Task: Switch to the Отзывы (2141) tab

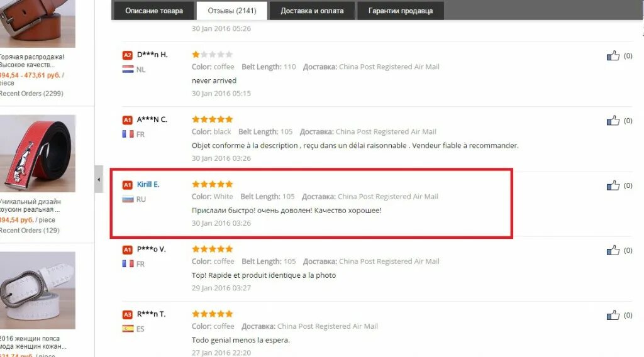Action: pyautogui.click(x=232, y=11)
